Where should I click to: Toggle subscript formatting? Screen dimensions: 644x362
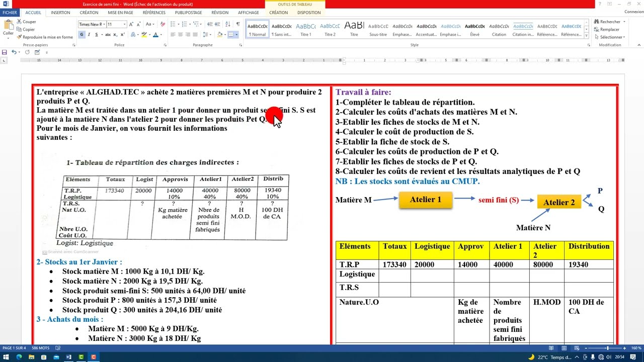point(115,35)
